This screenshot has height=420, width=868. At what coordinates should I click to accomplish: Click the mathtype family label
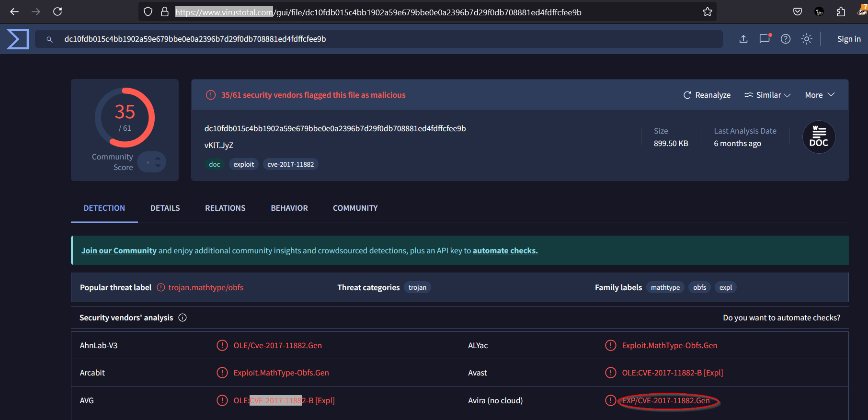[665, 287]
